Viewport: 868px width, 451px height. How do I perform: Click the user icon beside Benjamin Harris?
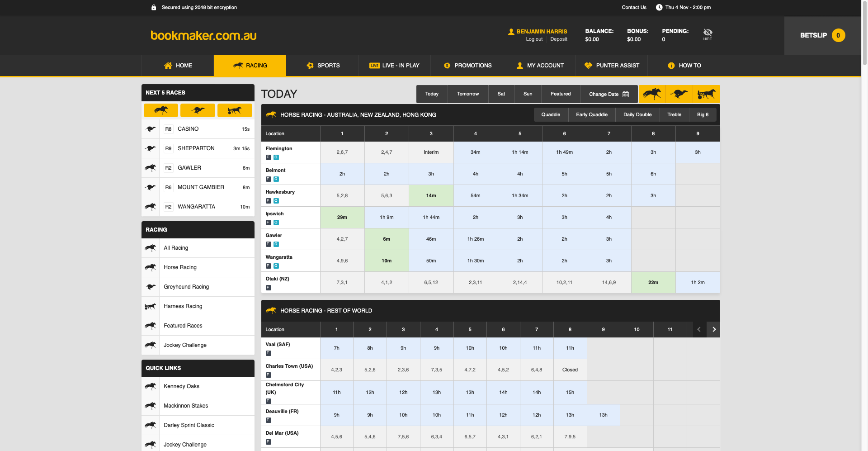(511, 32)
